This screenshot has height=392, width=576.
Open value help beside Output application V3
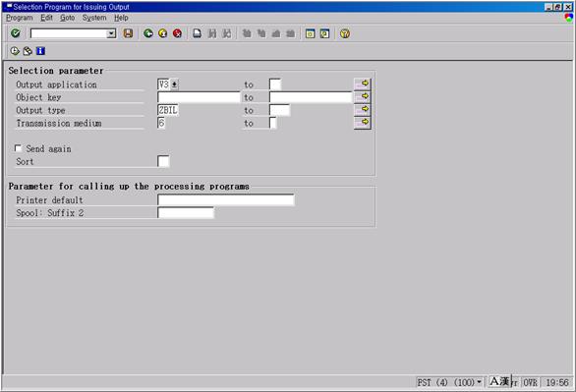pos(175,84)
